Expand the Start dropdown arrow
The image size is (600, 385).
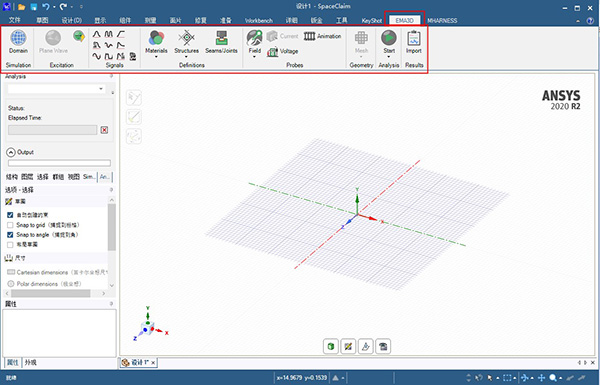point(389,57)
